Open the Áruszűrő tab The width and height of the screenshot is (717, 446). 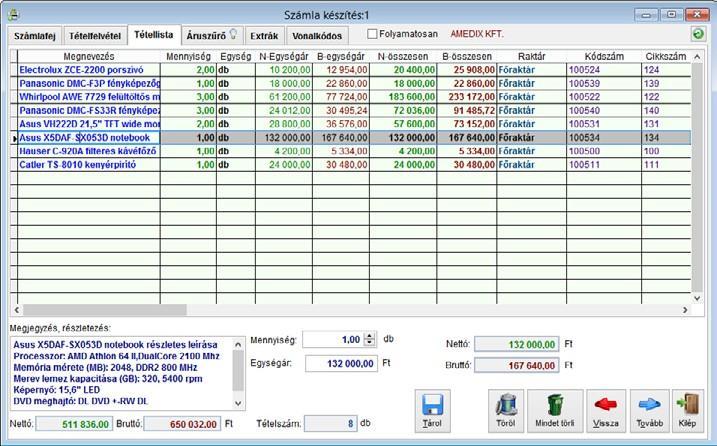point(212,35)
